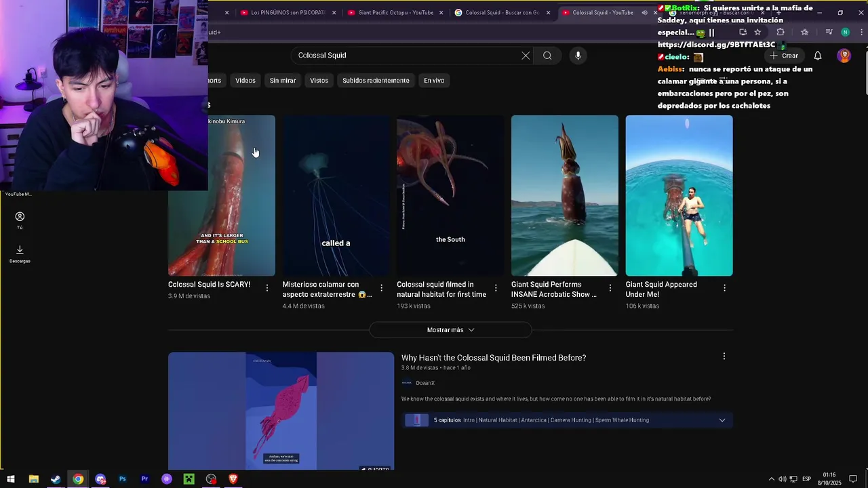Clear the Colossal Squid search text
Image resolution: width=868 pixels, height=488 pixels.
point(526,56)
